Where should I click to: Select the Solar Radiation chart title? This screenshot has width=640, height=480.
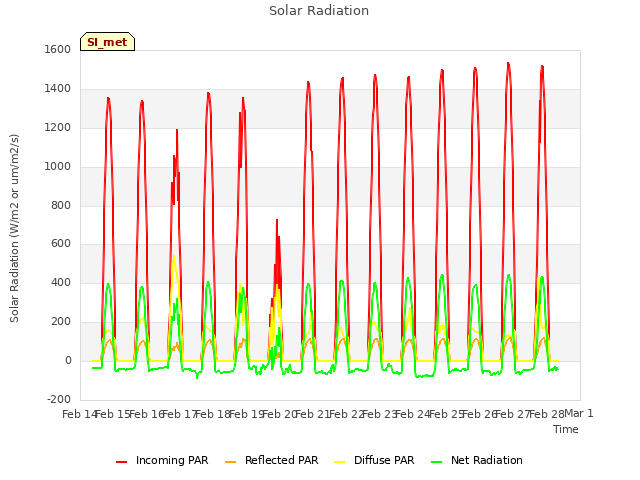319,11
